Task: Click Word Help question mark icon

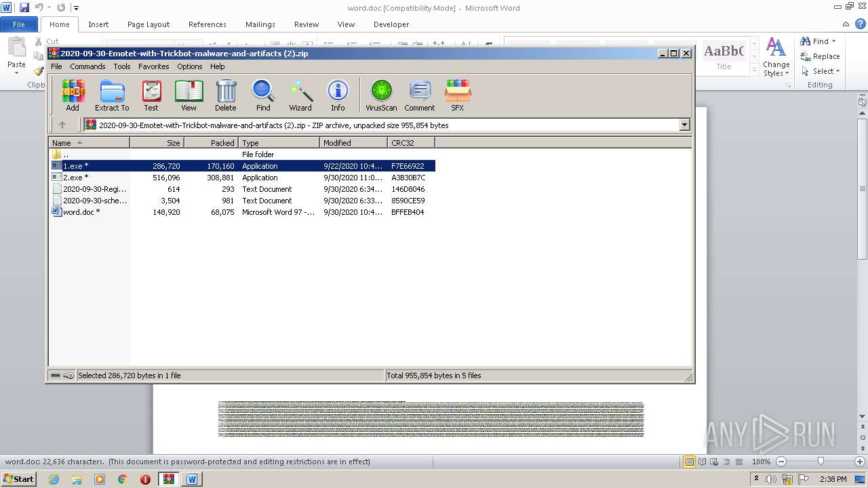Action: (x=861, y=24)
